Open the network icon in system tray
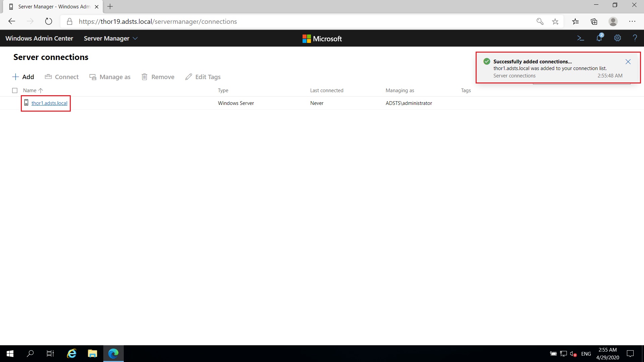 click(x=563, y=354)
